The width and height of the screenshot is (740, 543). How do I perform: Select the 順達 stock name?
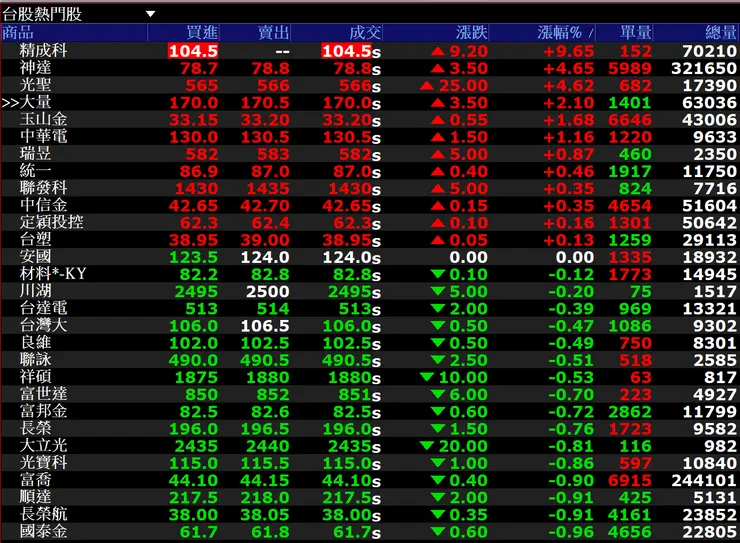point(35,496)
